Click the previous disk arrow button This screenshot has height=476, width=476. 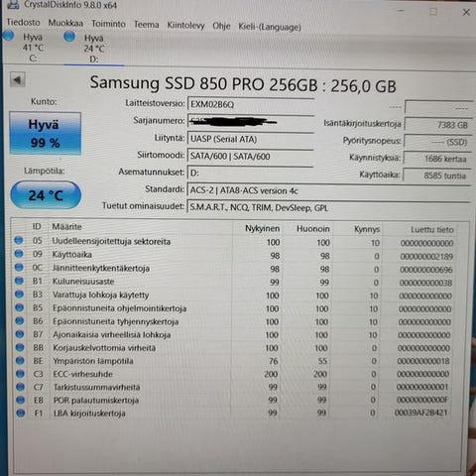[x=18, y=79]
